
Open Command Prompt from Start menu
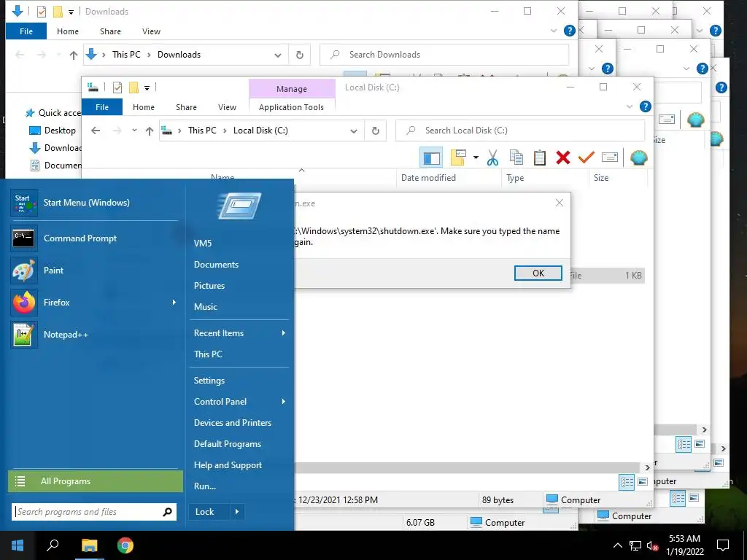tap(94, 238)
